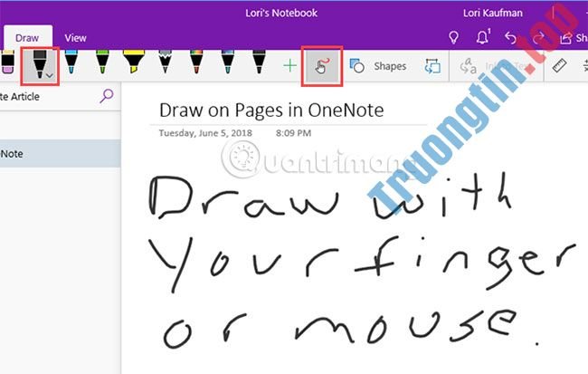
Task: Click the Share button
Action: click(x=574, y=38)
